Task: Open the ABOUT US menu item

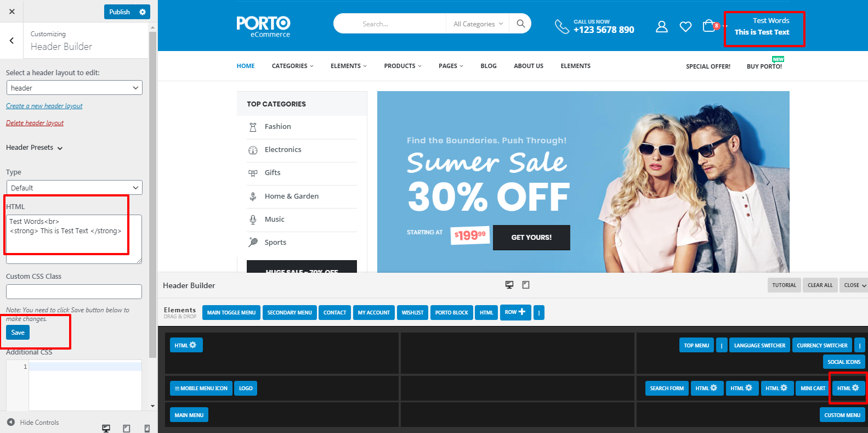Action: click(529, 66)
